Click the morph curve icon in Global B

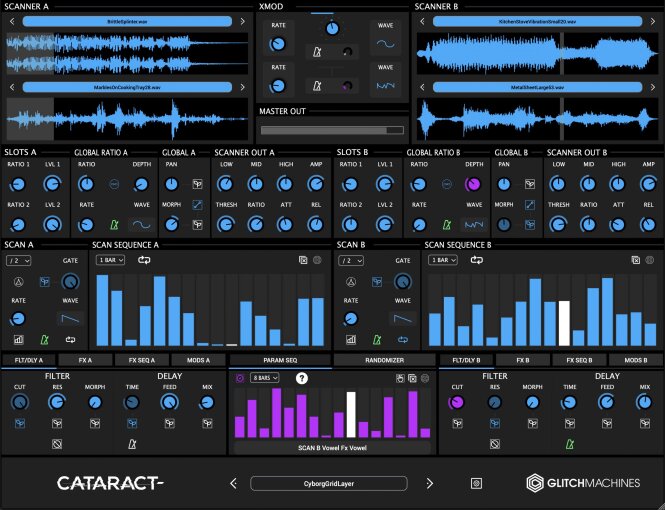pos(530,205)
